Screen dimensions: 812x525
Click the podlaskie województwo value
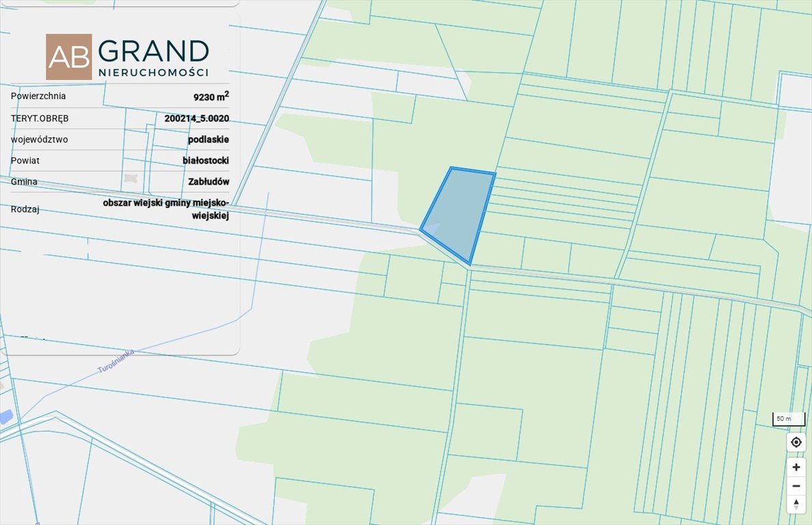(x=208, y=139)
